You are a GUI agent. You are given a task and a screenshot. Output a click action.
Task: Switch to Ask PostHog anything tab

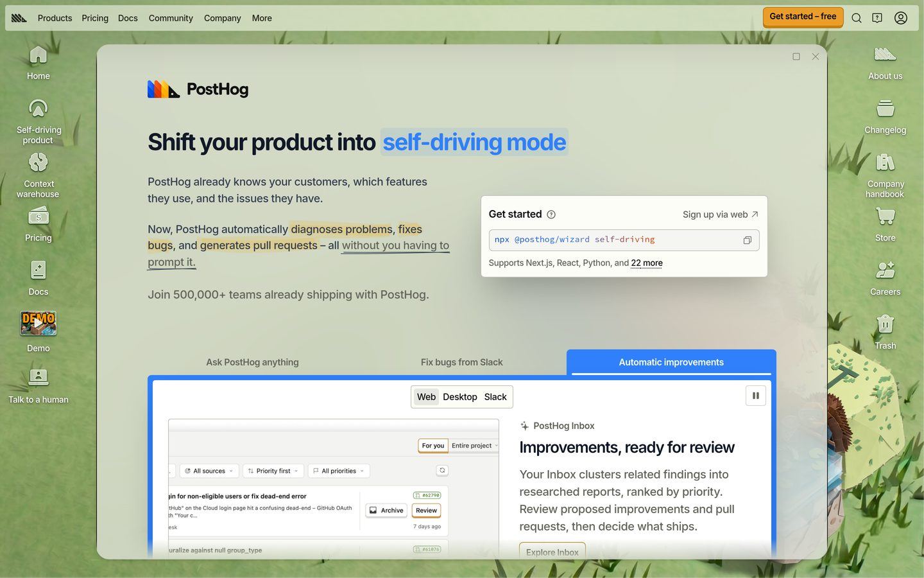point(252,362)
